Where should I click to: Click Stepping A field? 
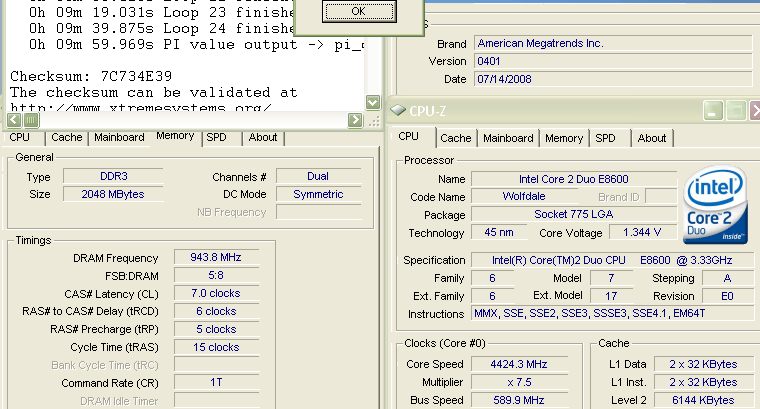click(728, 278)
